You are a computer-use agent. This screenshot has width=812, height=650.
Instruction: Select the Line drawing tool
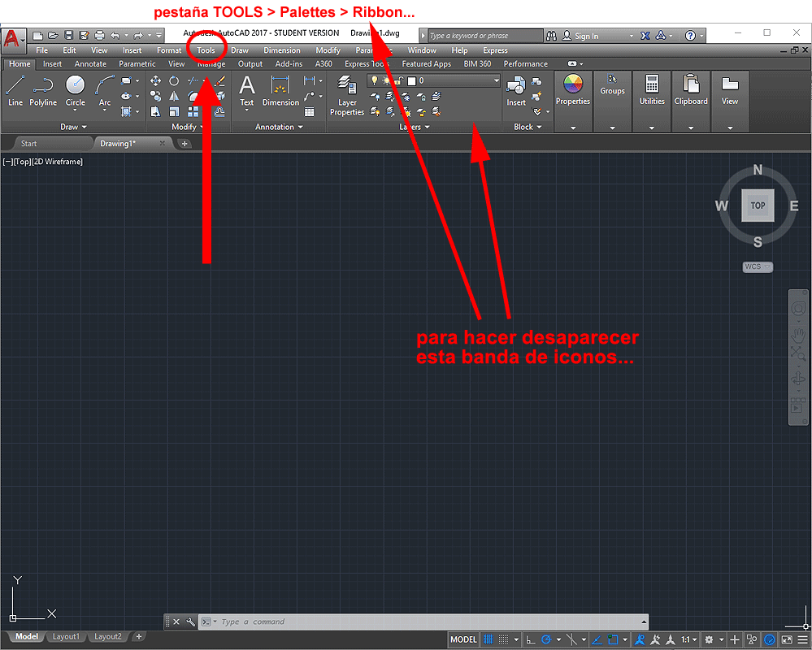15,90
